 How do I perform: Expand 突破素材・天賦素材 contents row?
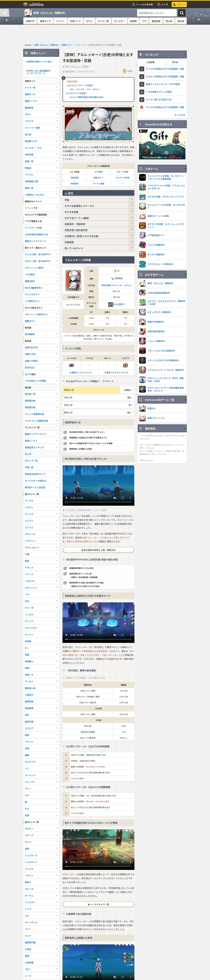tap(98, 224)
